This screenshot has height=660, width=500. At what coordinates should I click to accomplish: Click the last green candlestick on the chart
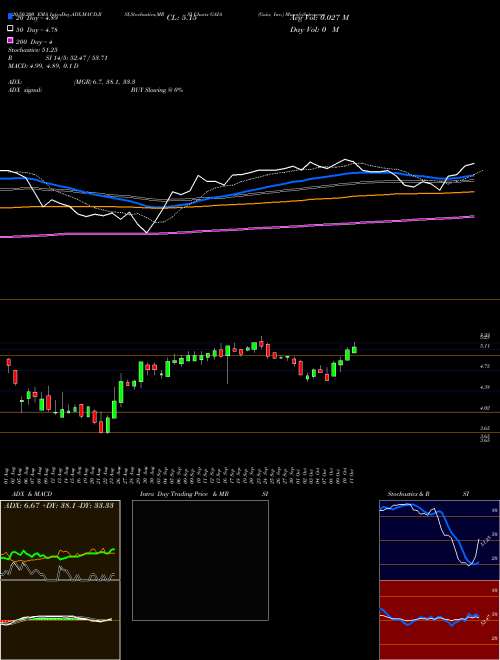coord(354,349)
